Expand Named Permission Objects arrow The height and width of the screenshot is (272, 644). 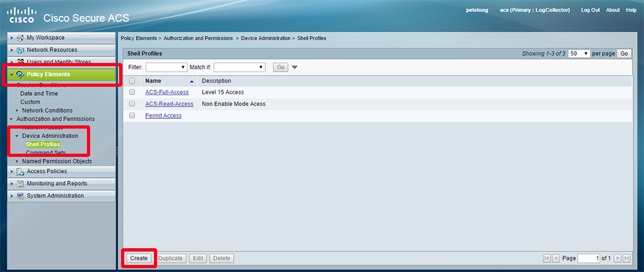[x=17, y=161]
